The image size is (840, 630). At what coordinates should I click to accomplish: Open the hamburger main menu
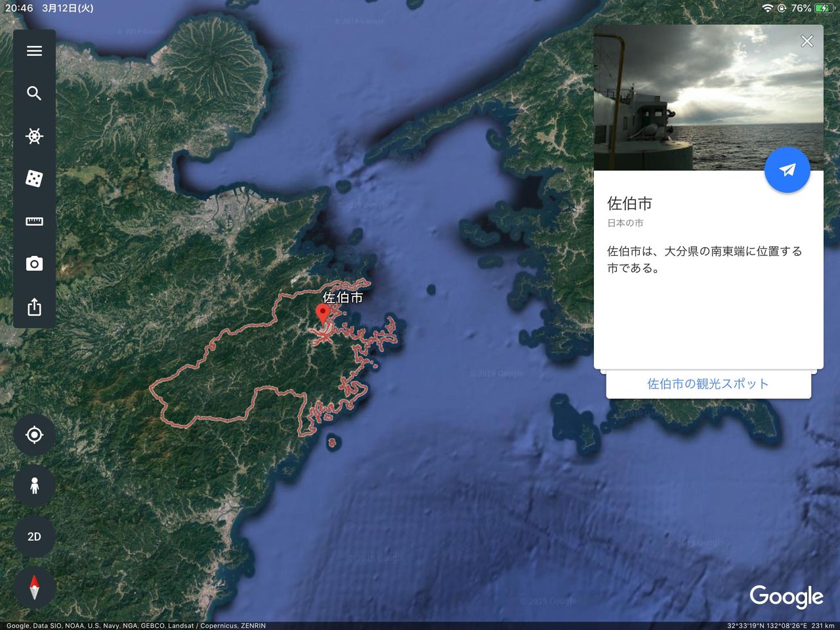click(34, 51)
